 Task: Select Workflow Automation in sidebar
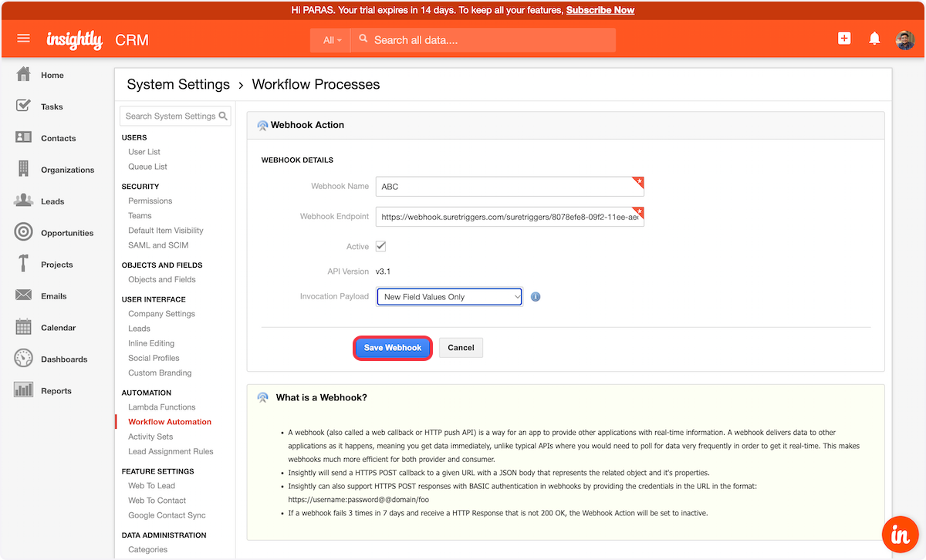[170, 422]
